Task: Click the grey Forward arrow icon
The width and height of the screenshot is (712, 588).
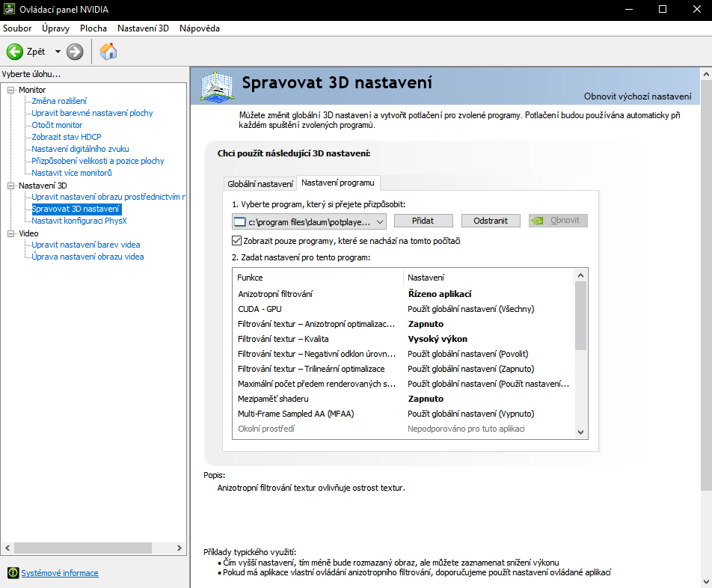Action: [75, 52]
